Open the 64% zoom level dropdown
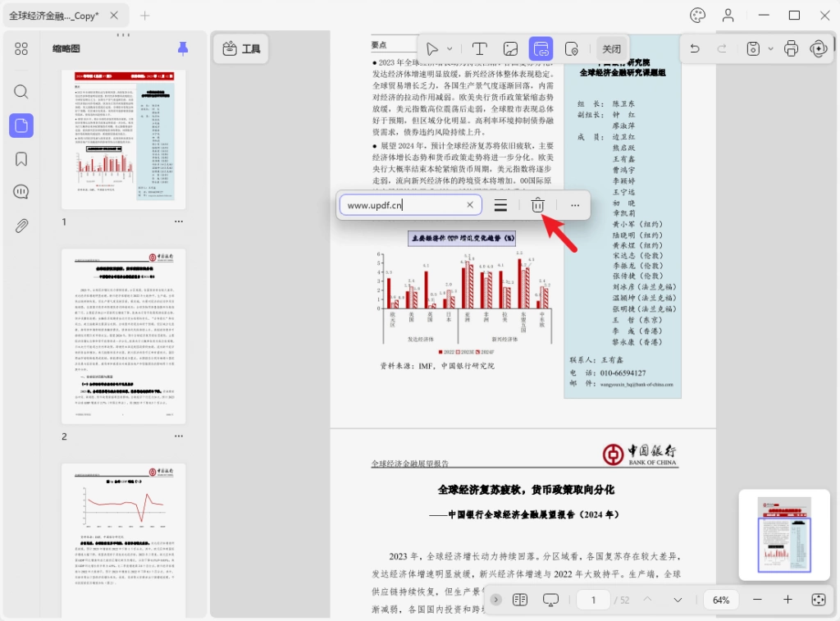This screenshot has height=621, width=840. point(721,600)
